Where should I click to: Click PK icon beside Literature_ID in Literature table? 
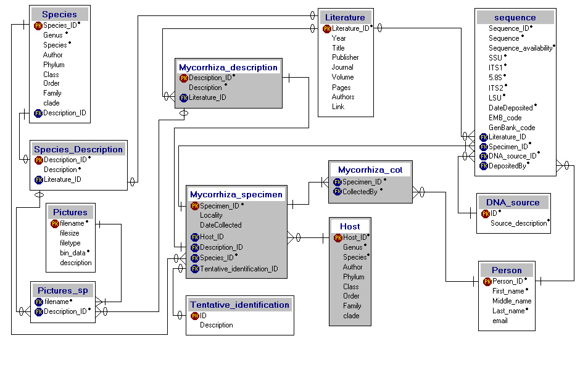tap(326, 29)
